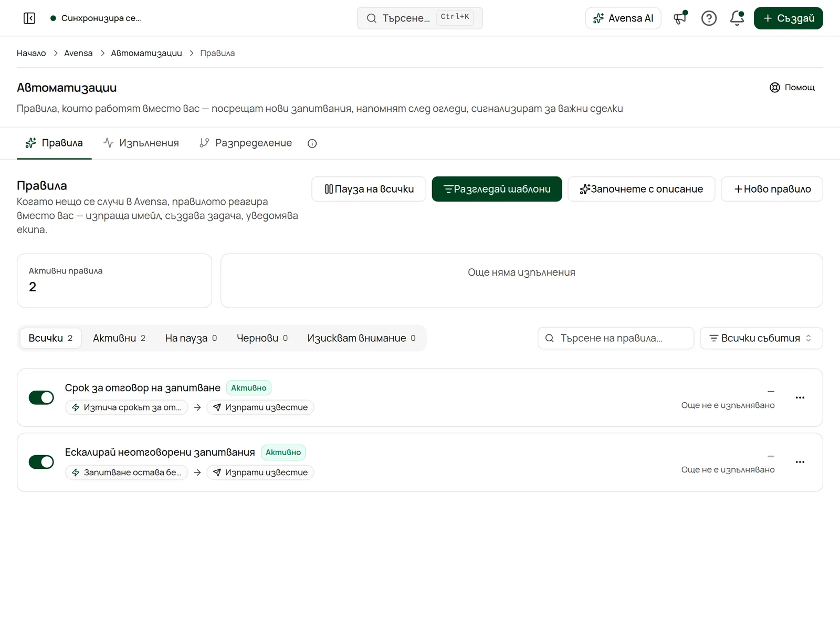Click the Синхронизира се status indicator
Viewport: 840px width, 630px height.
tap(96, 18)
